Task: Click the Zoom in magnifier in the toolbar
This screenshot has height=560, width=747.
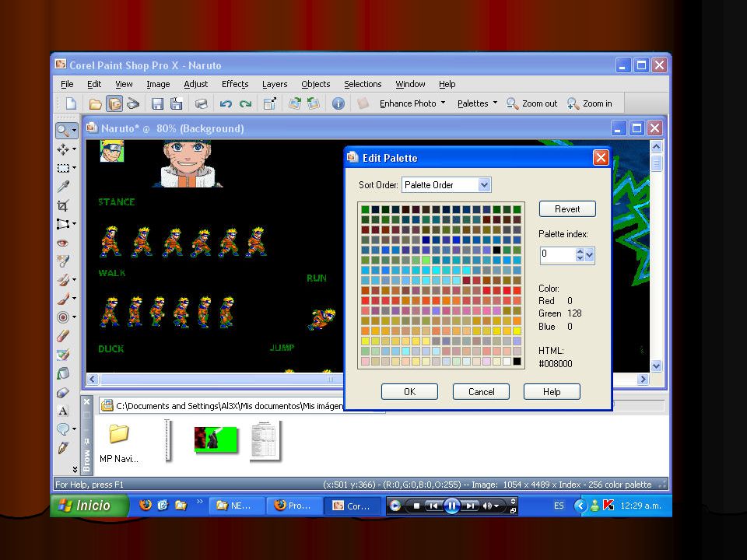Action: click(x=589, y=103)
